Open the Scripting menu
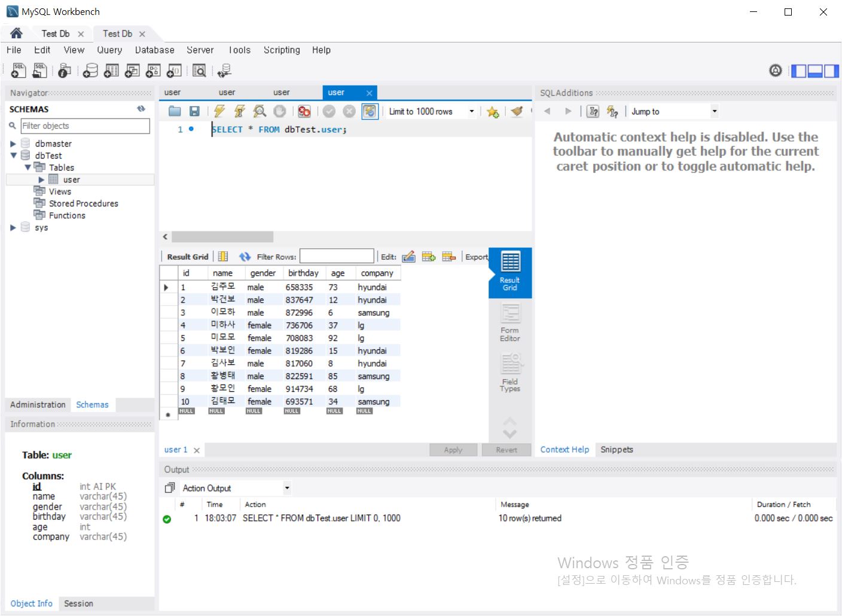The image size is (842, 616). [x=282, y=50]
